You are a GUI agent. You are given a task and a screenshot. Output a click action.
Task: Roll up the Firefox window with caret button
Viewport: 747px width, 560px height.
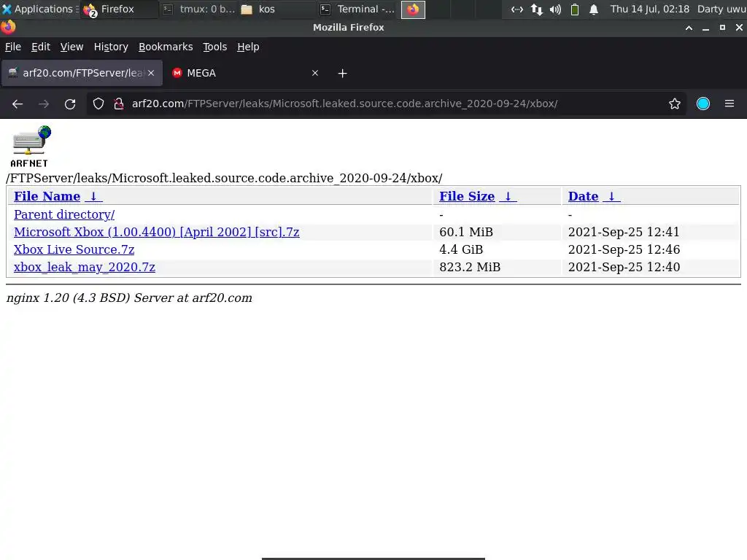(x=689, y=28)
